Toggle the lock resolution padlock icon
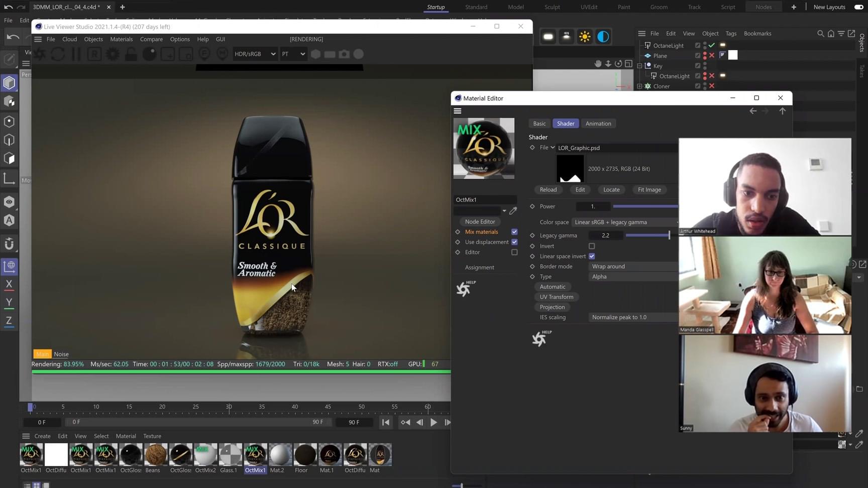This screenshot has width=868, height=488. pyautogui.click(x=131, y=54)
